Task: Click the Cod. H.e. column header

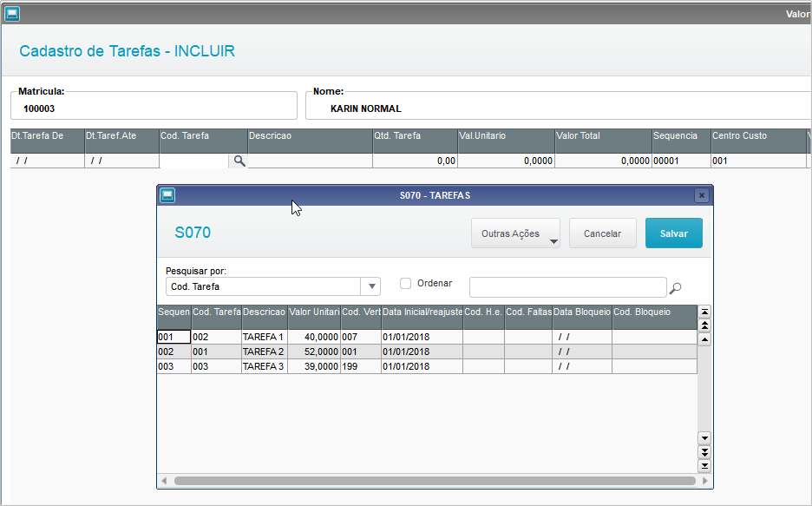Action: (x=484, y=317)
